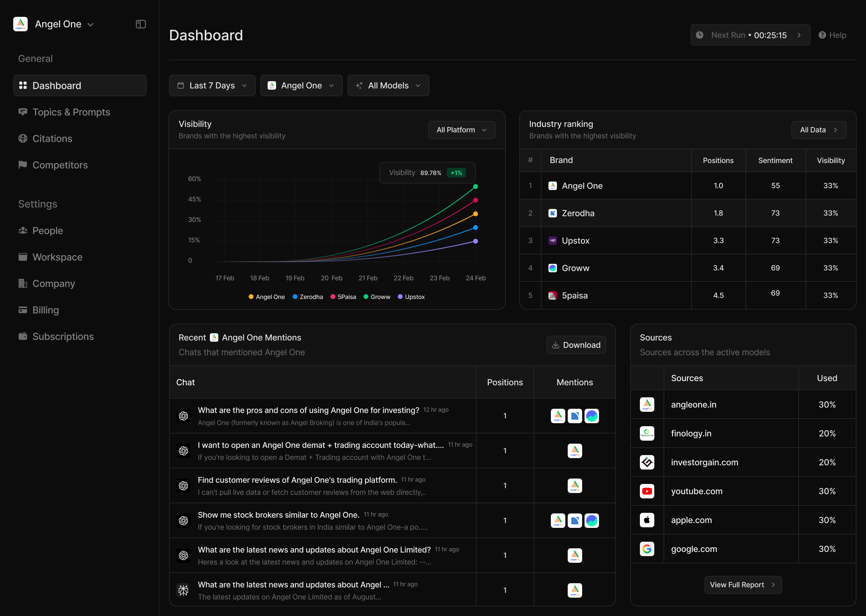Click the Perplexity icon in the last chat row

pos(183,590)
